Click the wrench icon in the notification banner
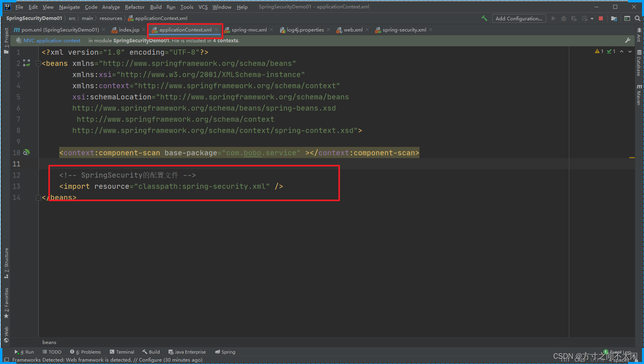The height and width of the screenshot is (364, 644). (x=628, y=40)
